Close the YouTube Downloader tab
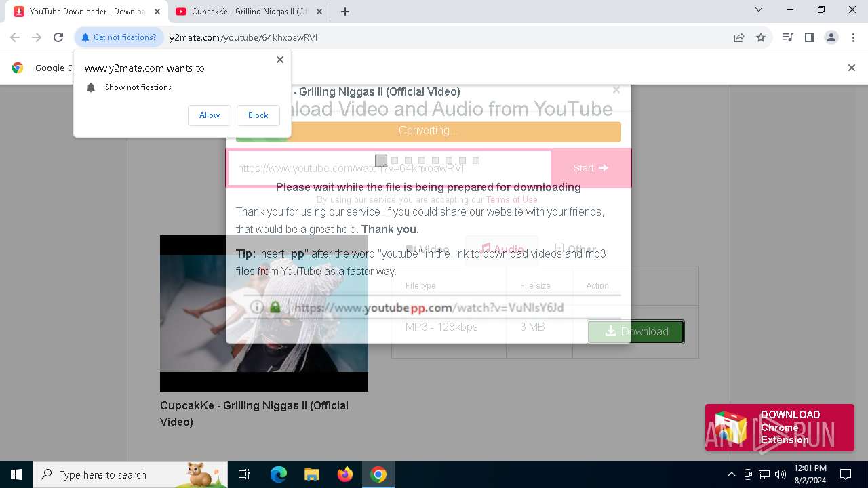Viewport: 868px width, 488px height. 157,12
